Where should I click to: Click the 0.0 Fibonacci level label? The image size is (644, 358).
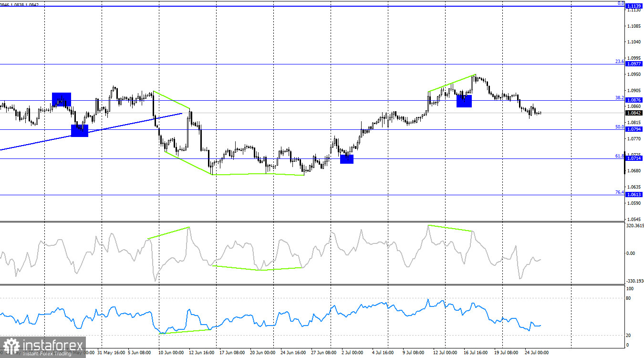click(x=621, y=3)
